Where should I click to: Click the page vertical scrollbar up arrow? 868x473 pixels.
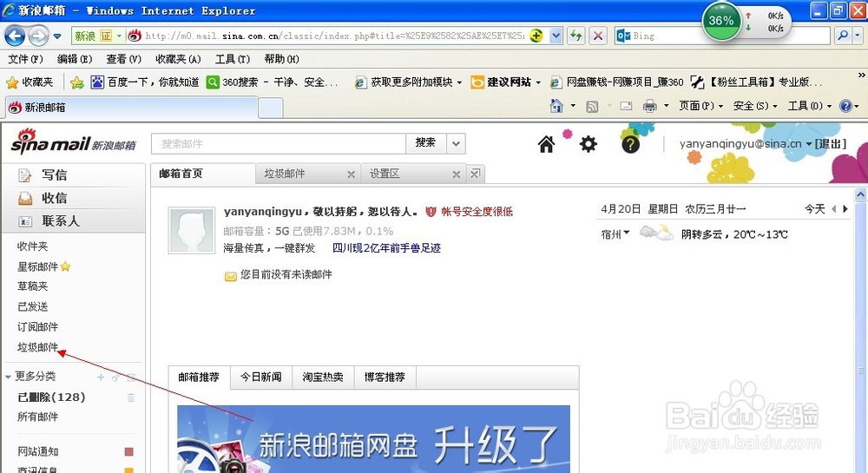tap(861, 194)
